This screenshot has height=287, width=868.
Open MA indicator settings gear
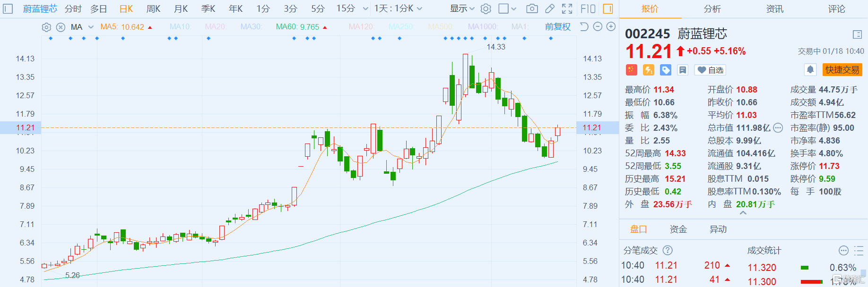point(46,27)
